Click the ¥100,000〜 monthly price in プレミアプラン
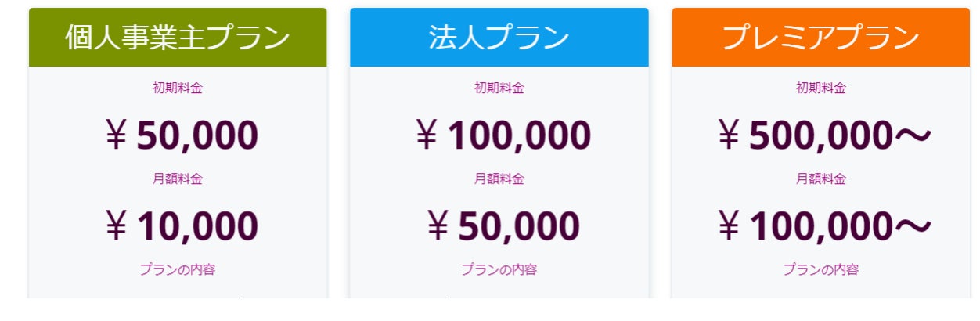 (x=824, y=226)
